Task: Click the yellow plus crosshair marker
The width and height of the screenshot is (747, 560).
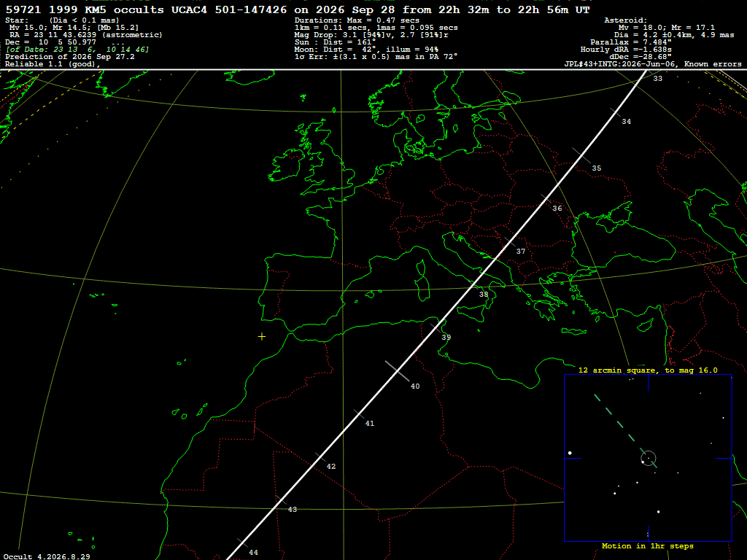Action: point(262,337)
